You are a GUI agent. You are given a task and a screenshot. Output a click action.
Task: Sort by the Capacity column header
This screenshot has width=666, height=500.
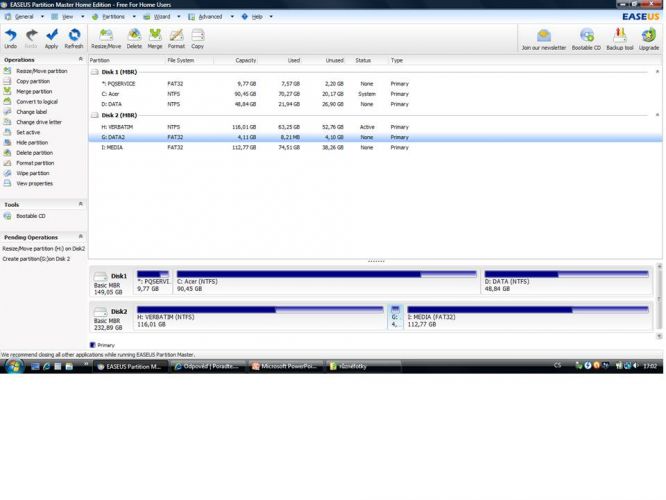tap(246, 60)
